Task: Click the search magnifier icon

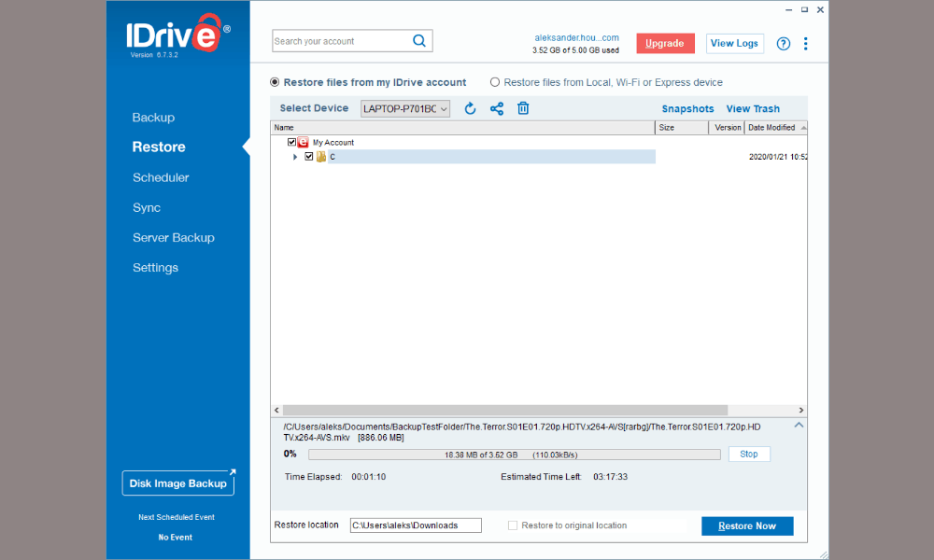Action: pos(419,40)
